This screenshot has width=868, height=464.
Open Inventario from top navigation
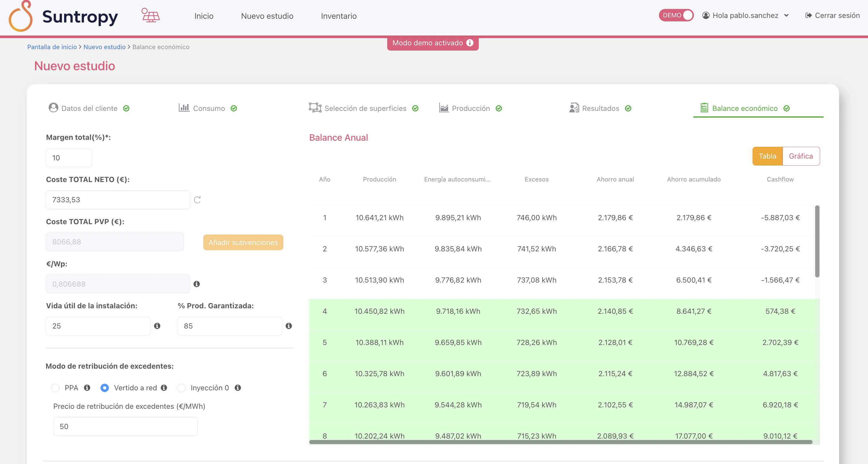(338, 16)
